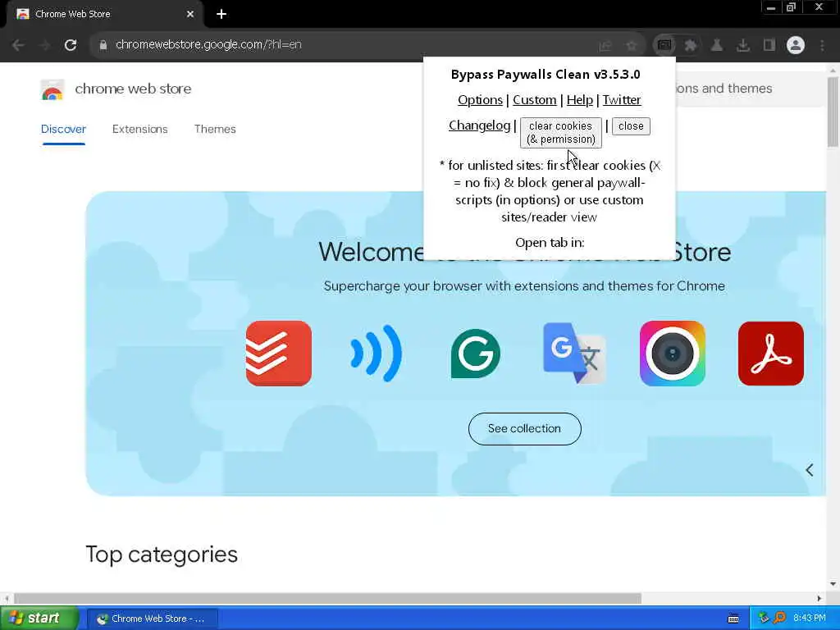Viewport: 840px width, 630px height.
Task: Switch to the Themes tab
Action: pyautogui.click(x=215, y=129)
